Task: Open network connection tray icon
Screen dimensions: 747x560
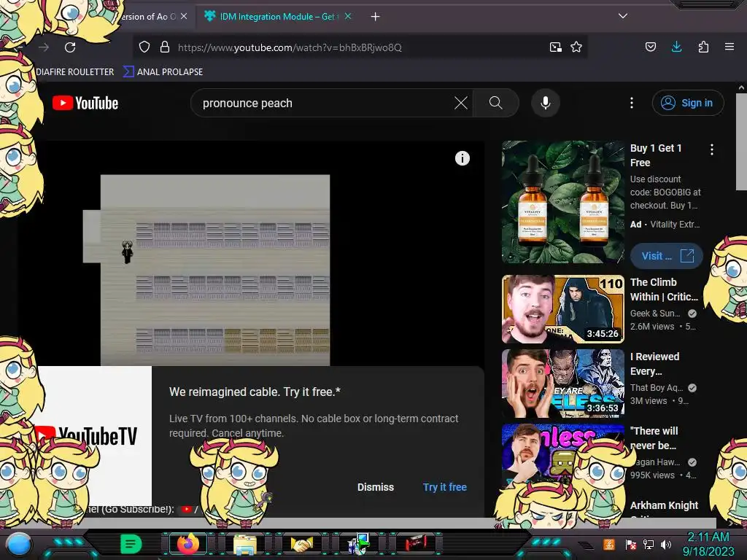Action: 649,544
